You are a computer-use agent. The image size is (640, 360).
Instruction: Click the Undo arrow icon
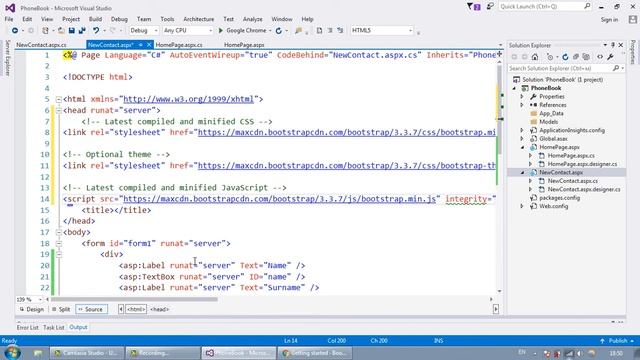(96, 31)
